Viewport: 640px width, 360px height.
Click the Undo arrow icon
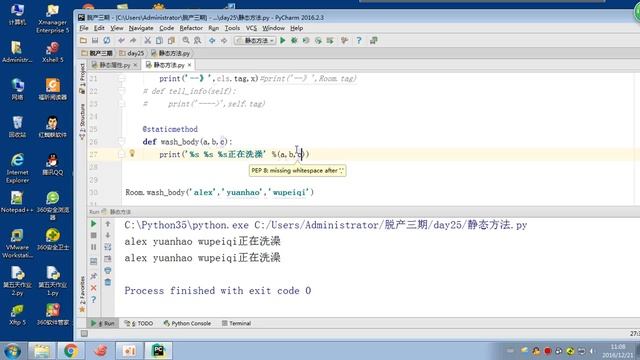click(x=121, y=40)
